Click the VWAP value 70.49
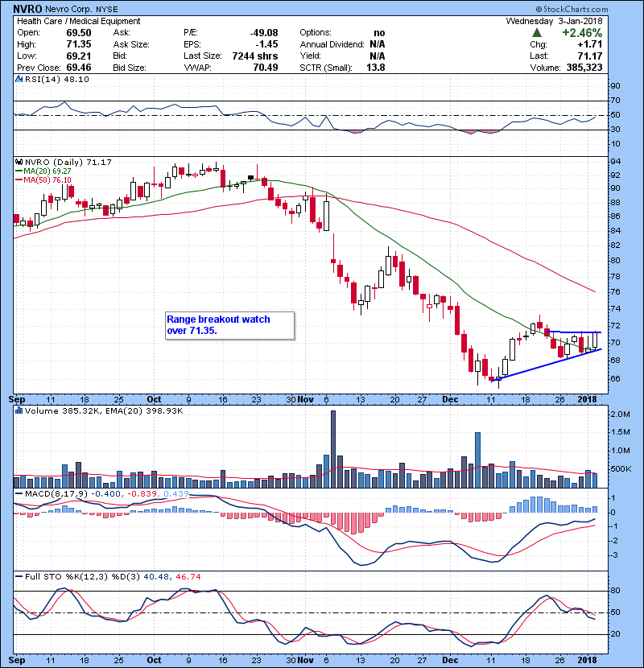 click(x=266, y=68)
